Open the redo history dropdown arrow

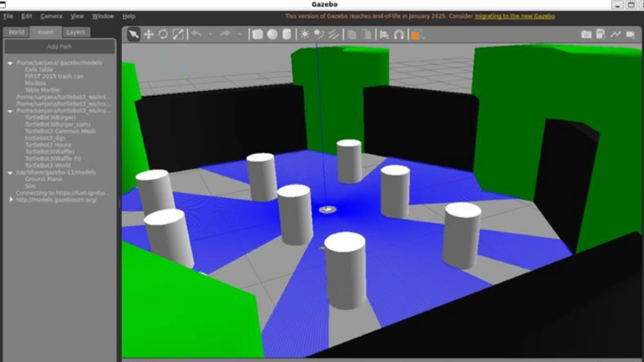coord(239,34)
